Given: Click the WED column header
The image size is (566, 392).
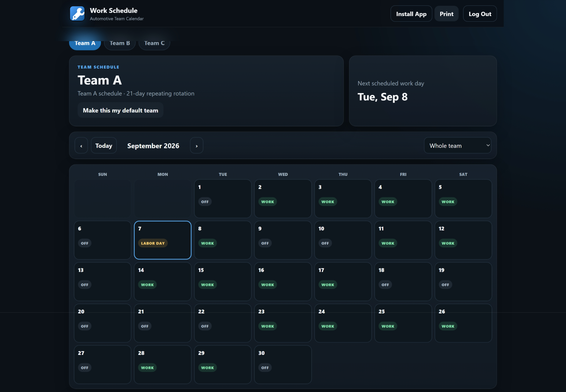Looking at the screenshot, I should pyautogui.click(x=283, y=174).
